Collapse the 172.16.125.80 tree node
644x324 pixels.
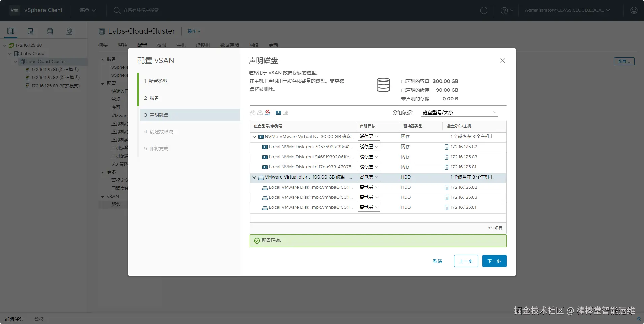5,45
